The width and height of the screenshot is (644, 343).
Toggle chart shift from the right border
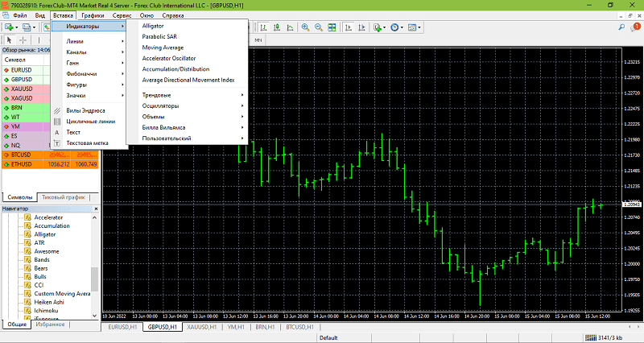point(361,27)
